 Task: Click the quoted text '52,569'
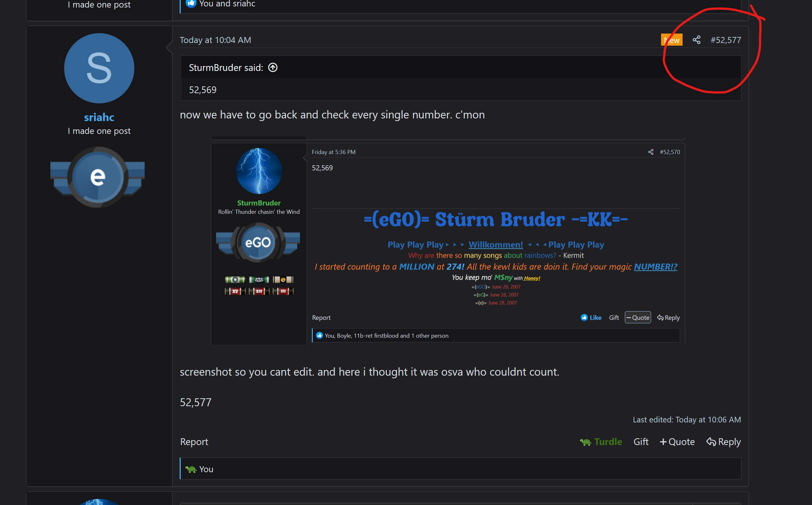coord(203,90)
